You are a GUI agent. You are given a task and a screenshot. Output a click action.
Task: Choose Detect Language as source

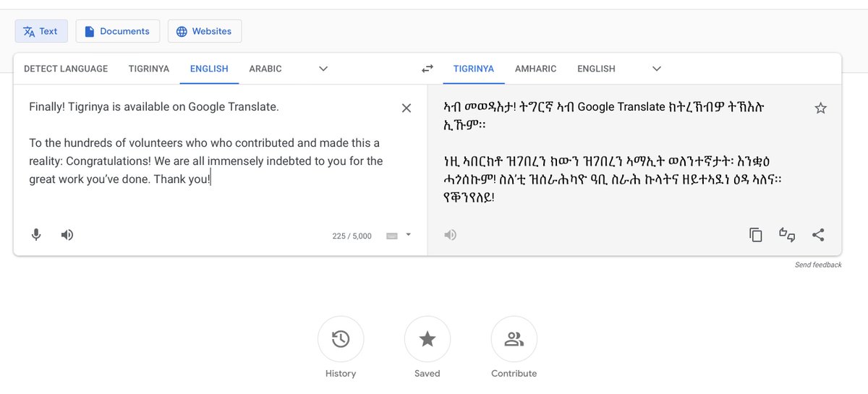[x=66, y=69]
